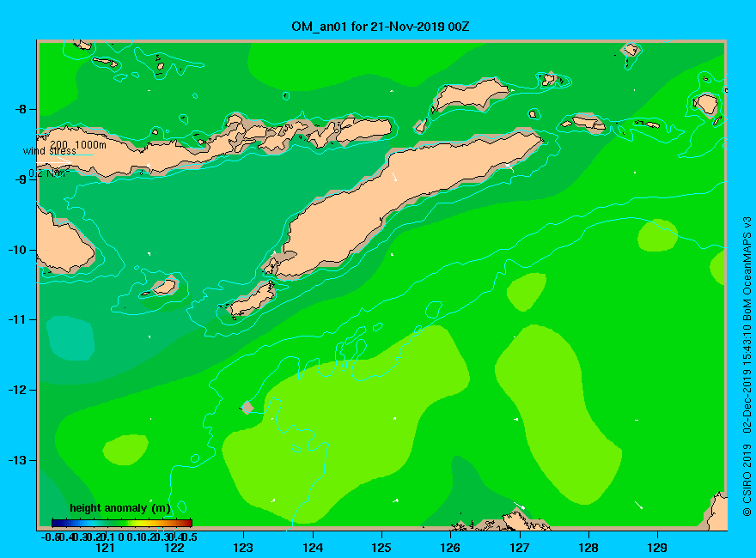
Task: Click the title 'OM_an01 for 21-Nov-2019 00Z'
Action: (380, 27)
